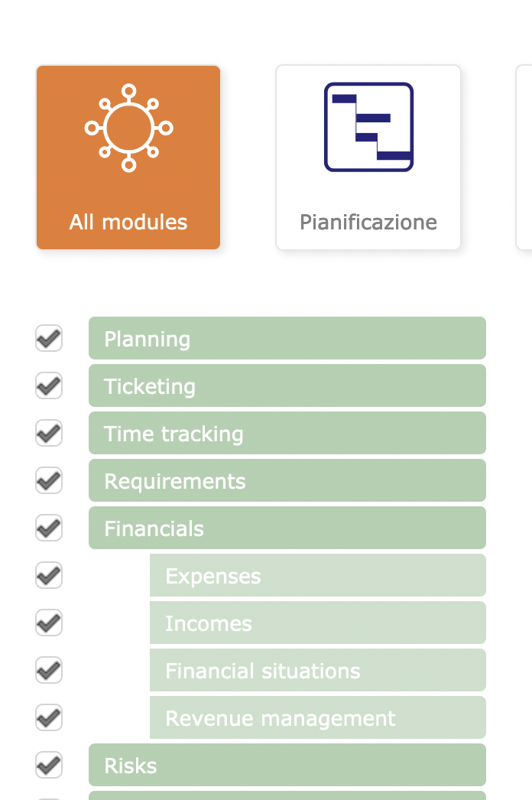This screenshot has width=532, height=800.
Task: Click the Risks module bar
Action: (287, 765)
